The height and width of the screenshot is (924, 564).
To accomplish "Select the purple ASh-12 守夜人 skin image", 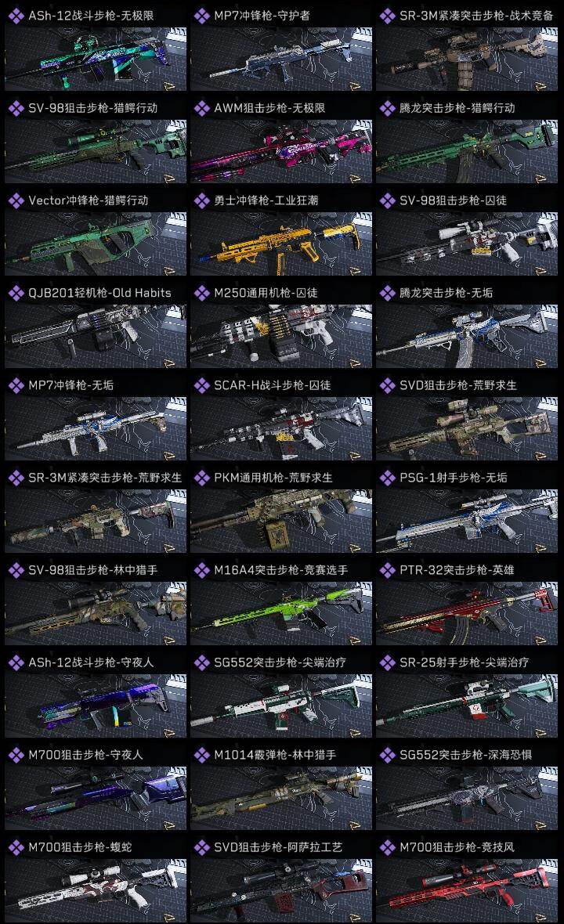I will pos(96,706).
